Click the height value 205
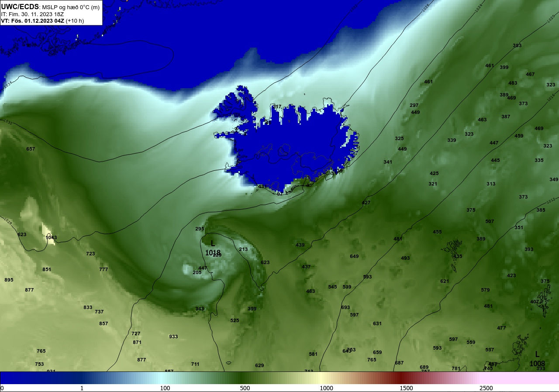This screenshot has width=559, height=392. [197, 272]
